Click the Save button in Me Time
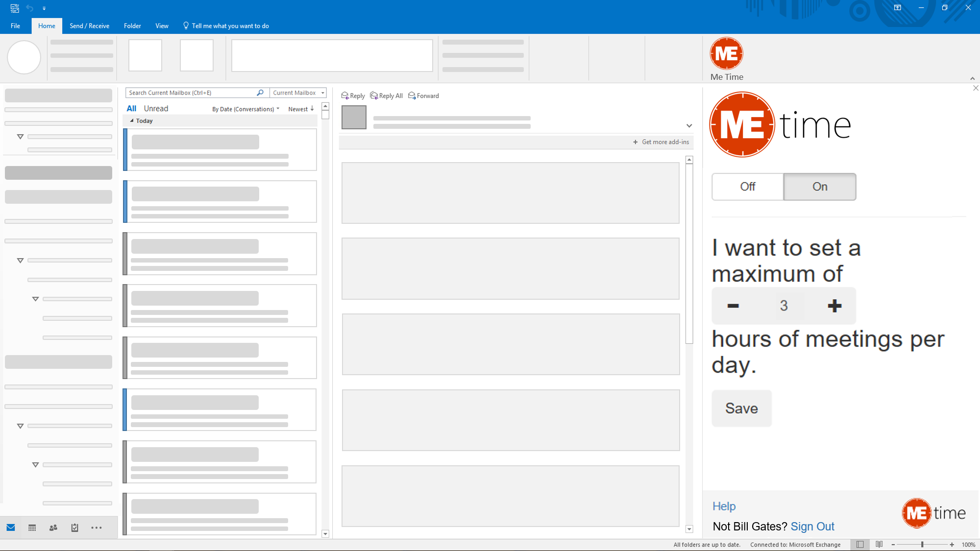Viewport: 980px width, 551px height. [741, 408]
